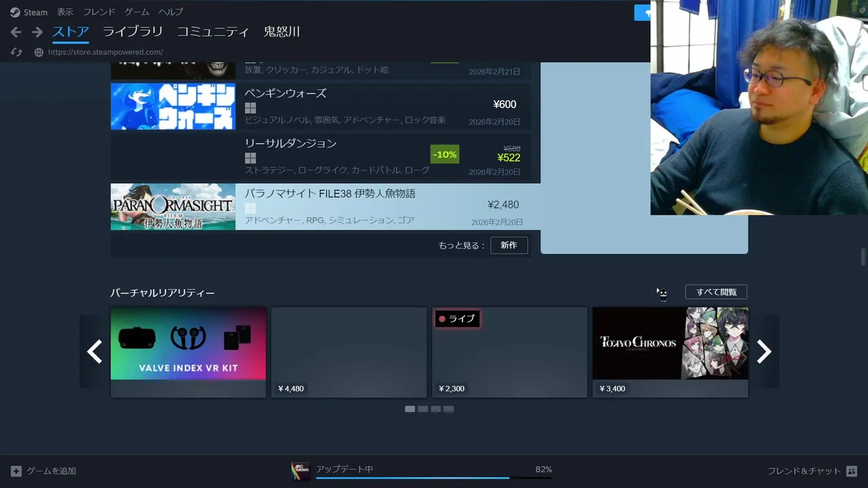
Task: Click the page vertical scrollbar handle
Action: click(863, 258)
